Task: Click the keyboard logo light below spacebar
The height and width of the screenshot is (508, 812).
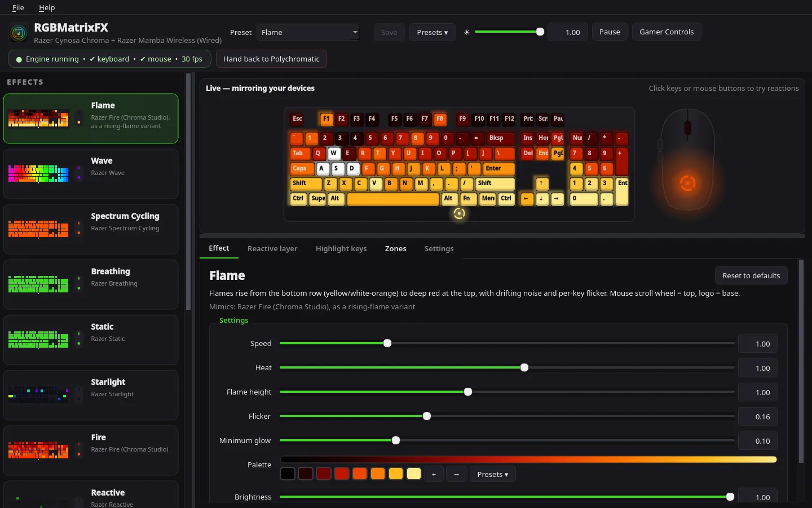Action: (x=459, y=213)
